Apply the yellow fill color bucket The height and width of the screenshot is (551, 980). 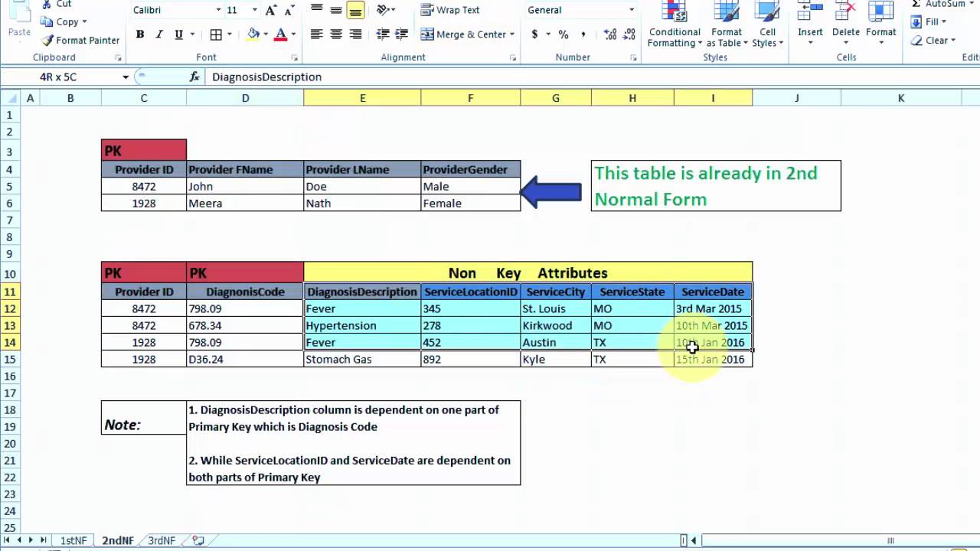click(x=253, y=34)
